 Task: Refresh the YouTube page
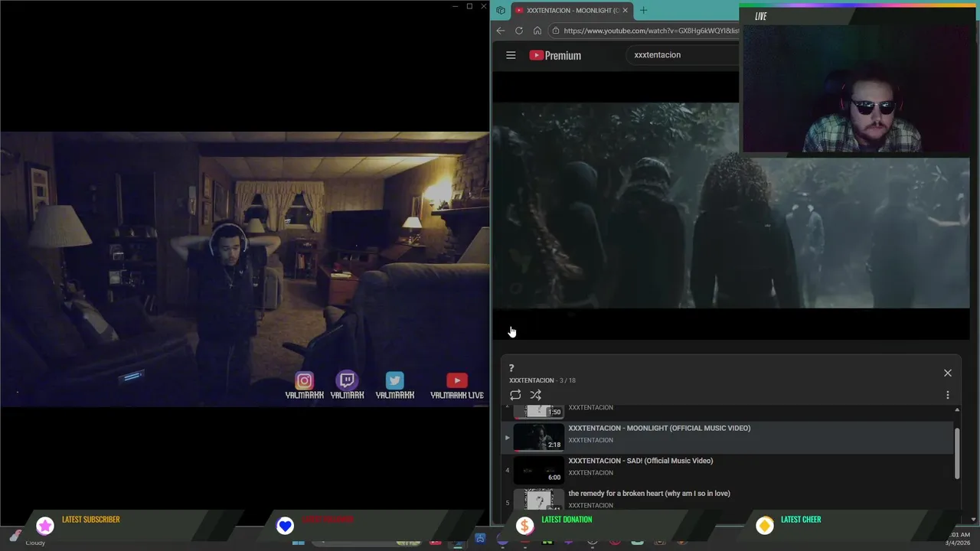(518, 31)
